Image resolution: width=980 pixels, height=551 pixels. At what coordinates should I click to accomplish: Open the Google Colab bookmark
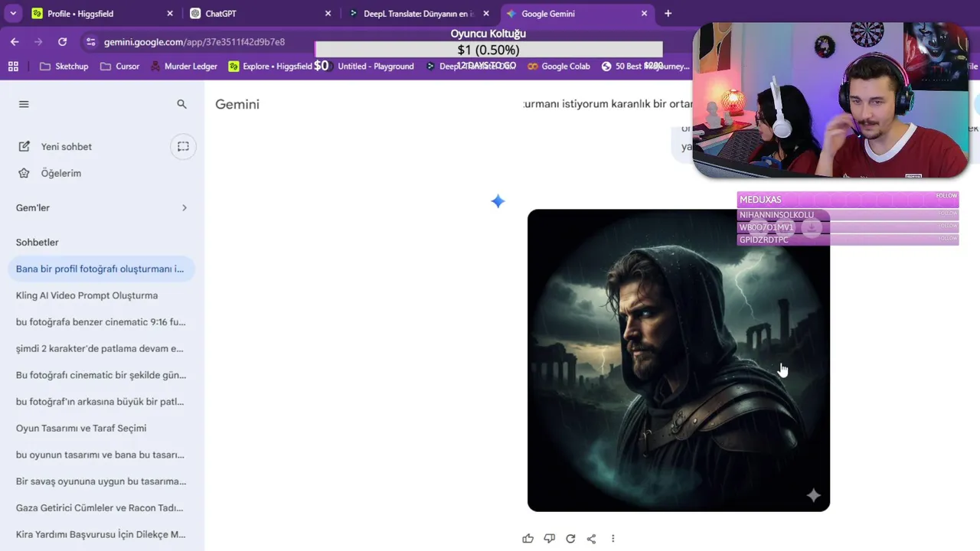pyautogui.click(x=558, y=67)
